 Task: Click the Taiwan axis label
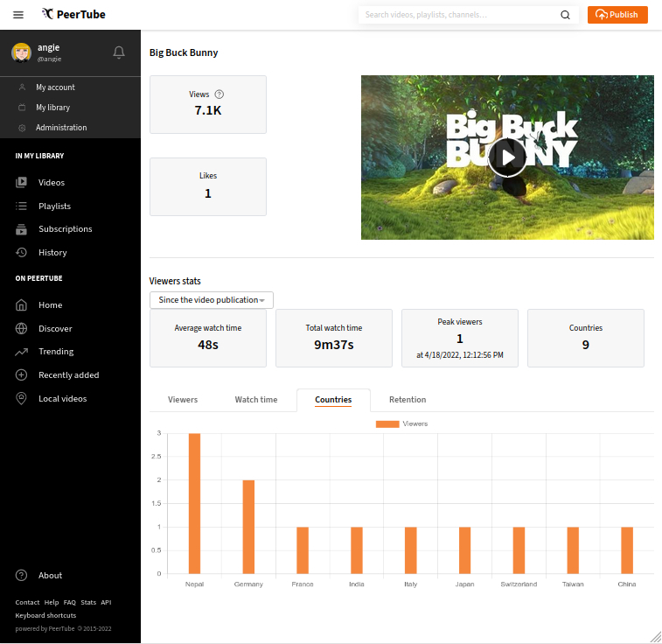(x=573, y=584)
